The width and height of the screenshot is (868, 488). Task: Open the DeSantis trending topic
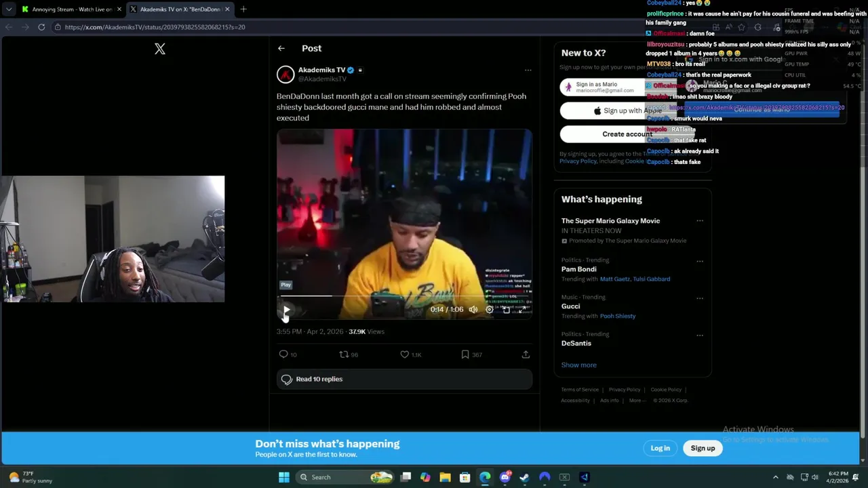click(x=576, y=344)
